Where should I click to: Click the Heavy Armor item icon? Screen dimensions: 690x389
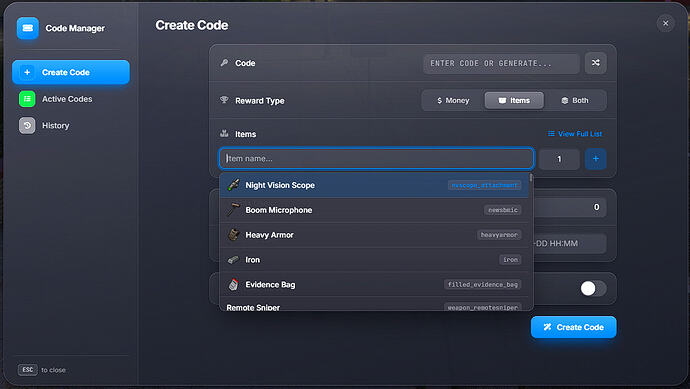(x=233, y=235)
